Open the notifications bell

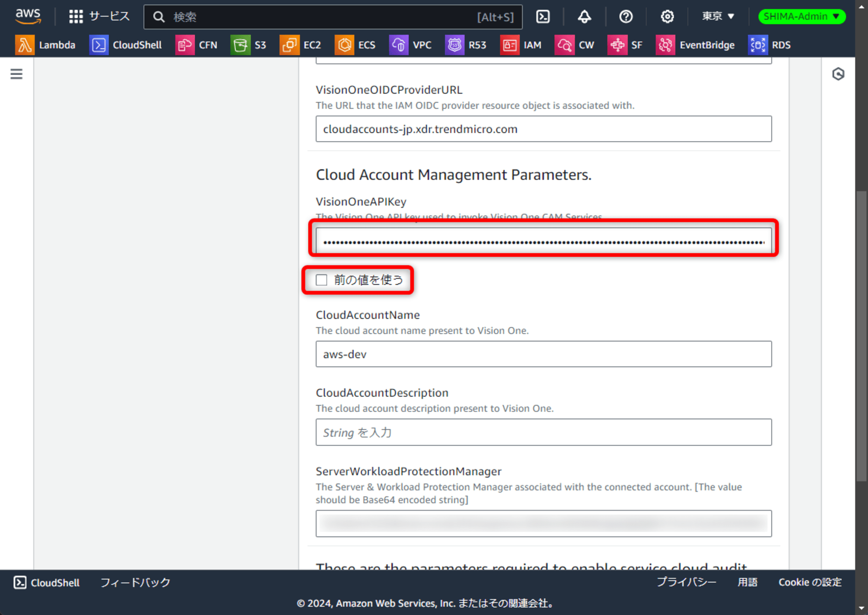tap(584, 16)
